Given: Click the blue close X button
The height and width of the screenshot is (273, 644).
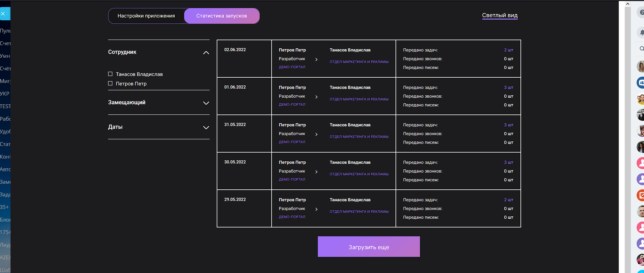Looking at the screenshot, I should pyautogui.click(x=3, y=14).
